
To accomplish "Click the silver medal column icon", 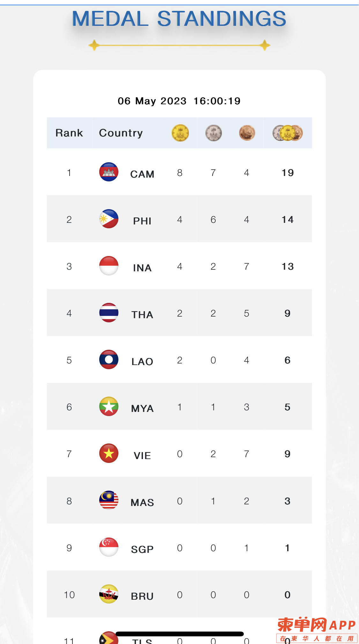I will click(213, 133).
